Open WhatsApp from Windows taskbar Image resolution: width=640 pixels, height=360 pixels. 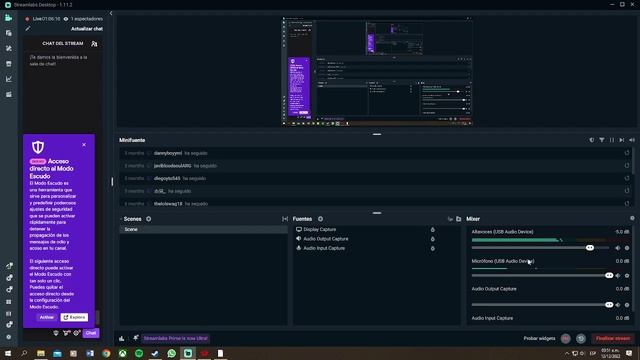[171, 353]
